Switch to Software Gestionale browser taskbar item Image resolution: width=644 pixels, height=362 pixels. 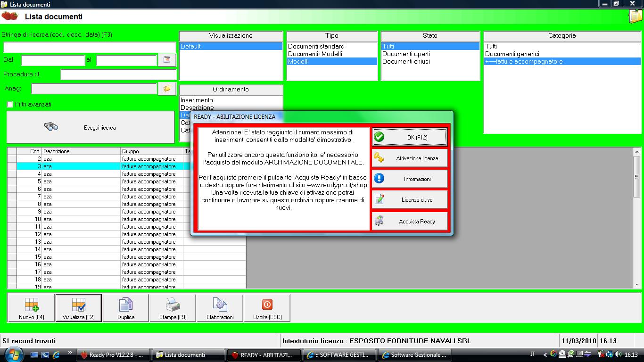coord(415,355)
